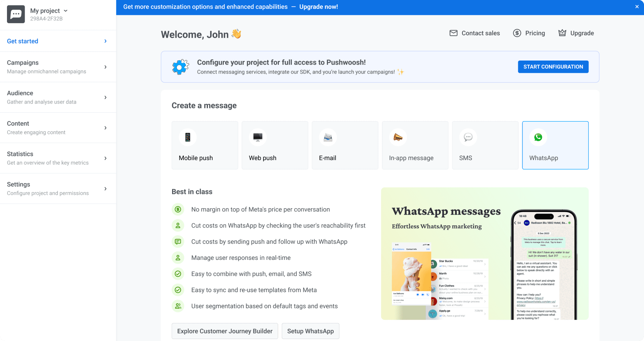Click the SMS speech bubble icon
644x341 pixels.
click(x=468, y=137)
